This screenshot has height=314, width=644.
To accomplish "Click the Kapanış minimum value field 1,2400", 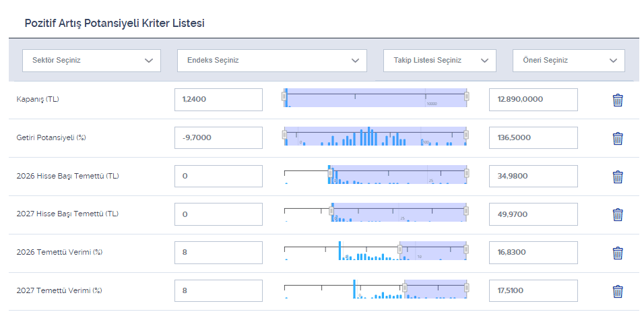I will (x=218, y=100).
